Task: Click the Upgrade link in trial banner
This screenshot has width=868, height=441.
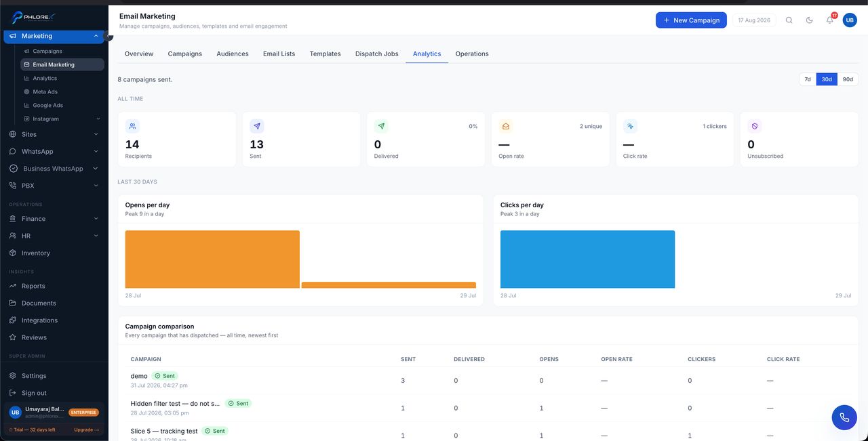Action: pos(86,429)
